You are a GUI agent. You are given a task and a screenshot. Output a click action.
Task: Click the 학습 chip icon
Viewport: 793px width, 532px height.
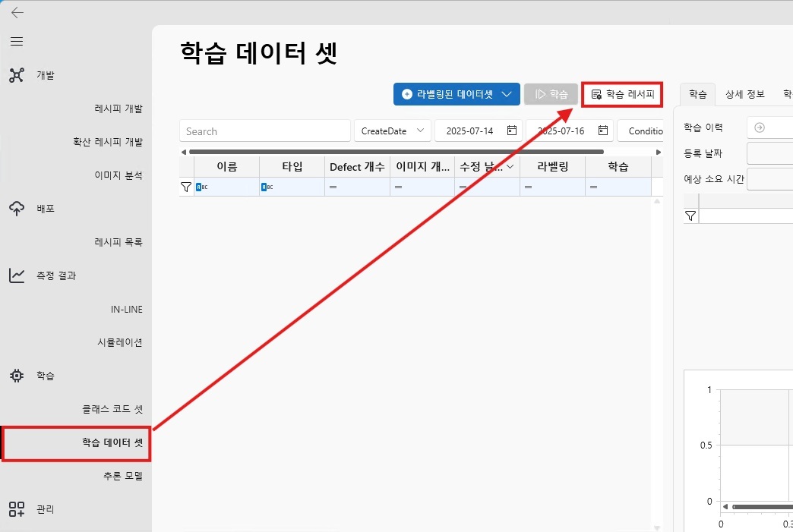click(17, 376)
